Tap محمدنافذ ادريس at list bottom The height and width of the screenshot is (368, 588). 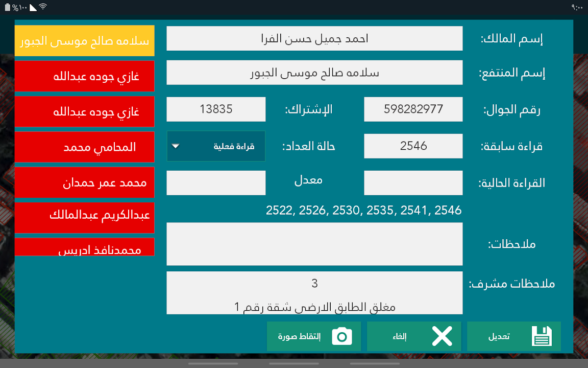[85, 247]
